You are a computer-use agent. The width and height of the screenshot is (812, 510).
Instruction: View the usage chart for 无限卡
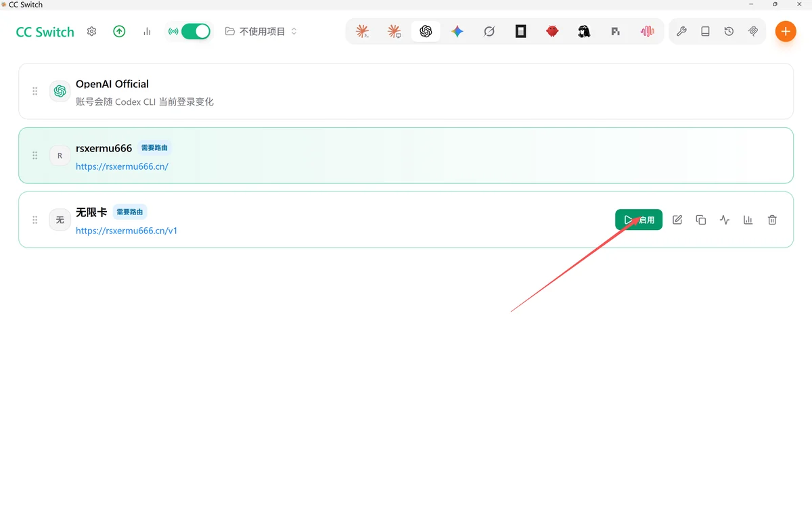coord(748,220)
